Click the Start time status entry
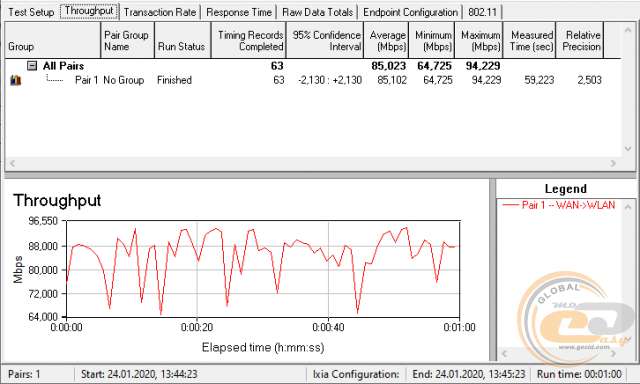This screenshot has height=384, width=640. point(139,374)
